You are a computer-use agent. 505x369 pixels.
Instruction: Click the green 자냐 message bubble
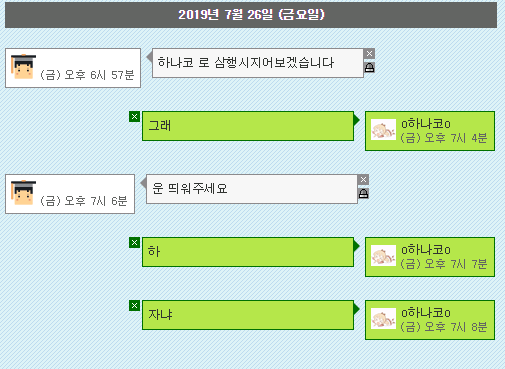[248, 315]
